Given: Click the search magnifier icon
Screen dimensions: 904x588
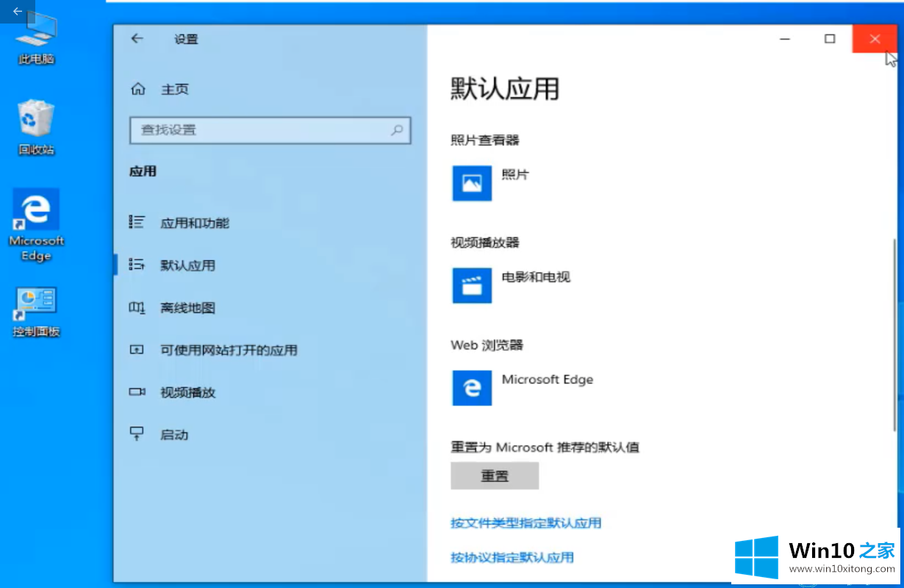Looking at the screenshot, I should coord(397,130).
